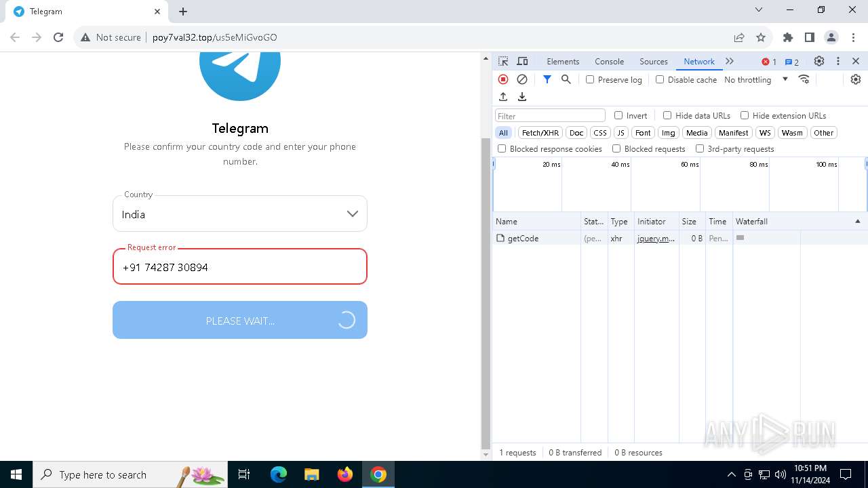
Task: Export HAR file download icon
Action: tap(522, 97)
